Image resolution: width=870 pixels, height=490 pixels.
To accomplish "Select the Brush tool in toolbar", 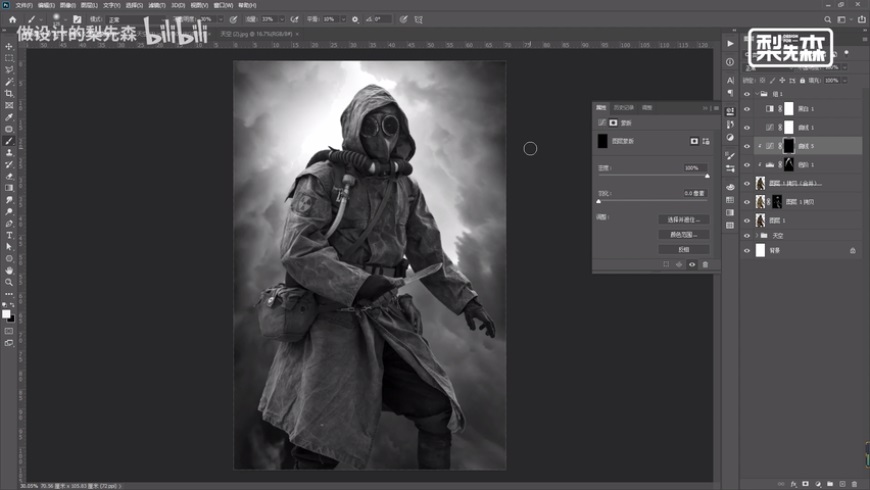I will click(9, 141).
